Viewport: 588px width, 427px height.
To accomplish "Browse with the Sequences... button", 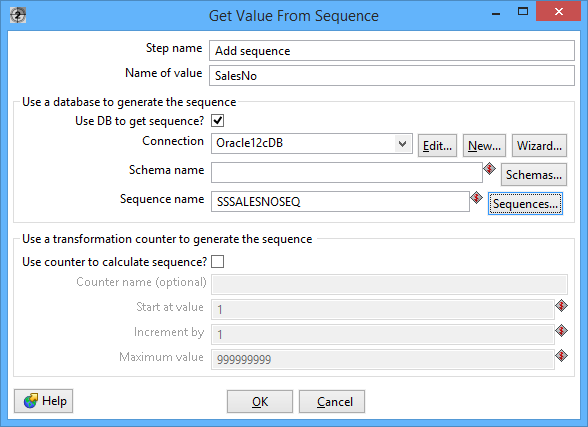I will [x=525, y=204].
